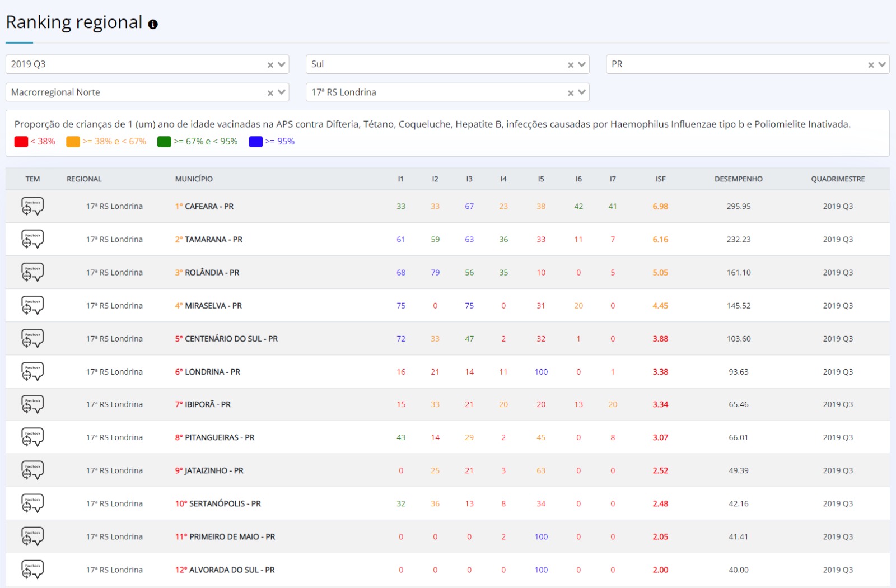Open feedback icon for CAFEARA - PR
Viewport: 896px width, 588px height.
click(x=32, y=206)
